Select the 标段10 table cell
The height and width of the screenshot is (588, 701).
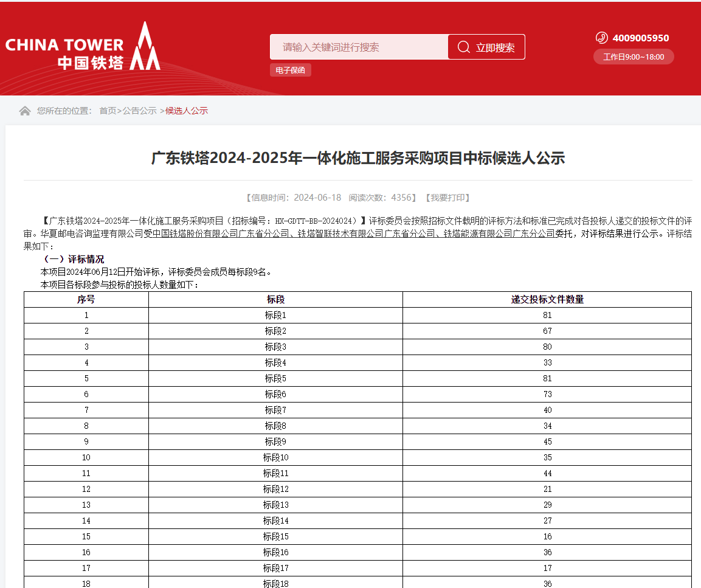tap(275, 457)
